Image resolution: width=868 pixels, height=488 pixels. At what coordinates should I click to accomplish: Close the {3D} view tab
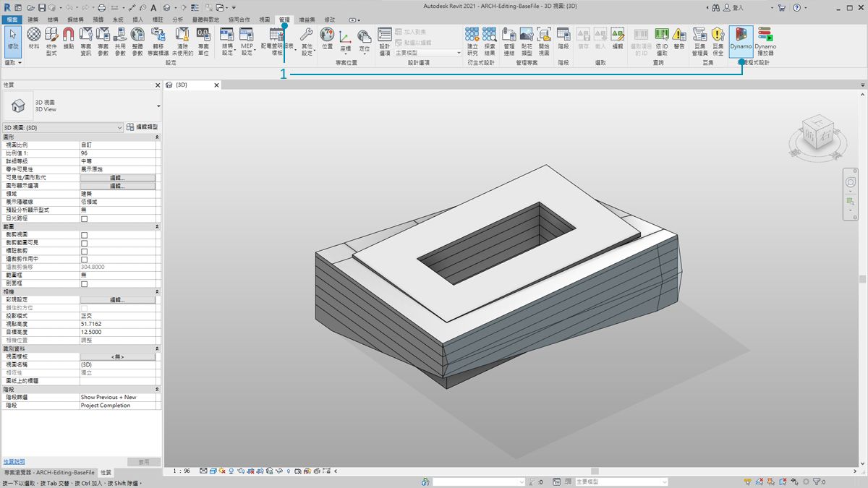tap(216, 85)
